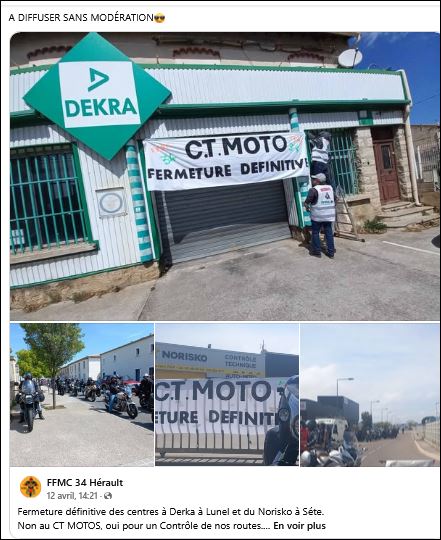
Task: Click the C.T. MOTO banner in main photo
Action: point(226,161)
